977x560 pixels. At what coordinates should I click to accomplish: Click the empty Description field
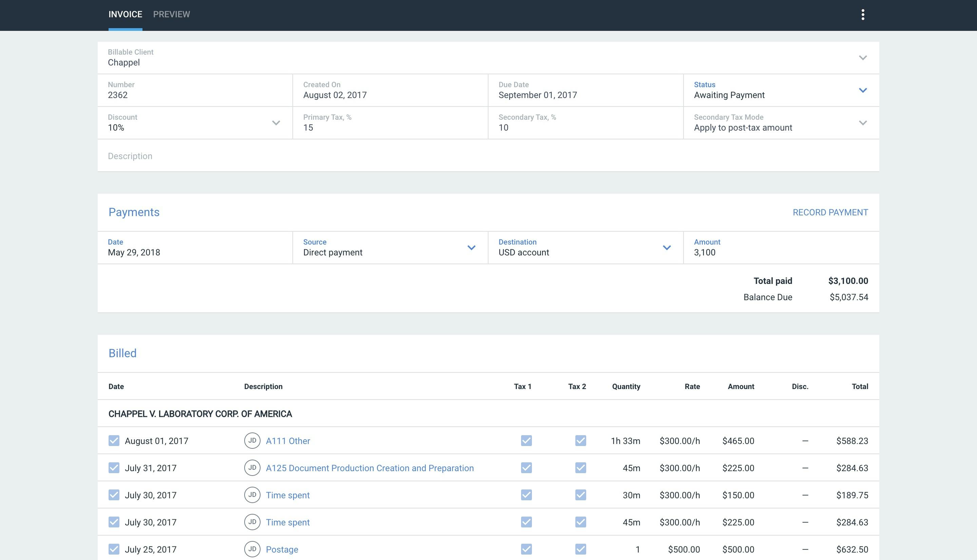click(x=269, y=156)
